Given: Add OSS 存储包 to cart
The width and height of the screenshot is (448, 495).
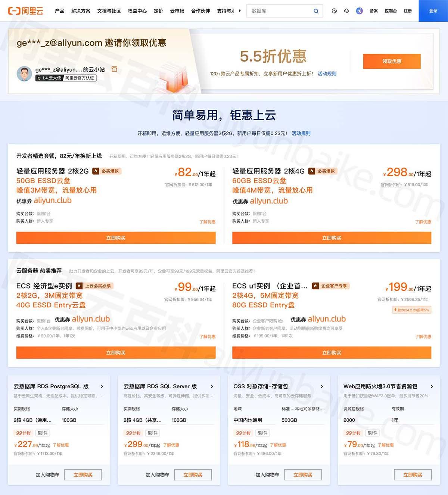Looking at the screenshot, I should pos(267,475).
